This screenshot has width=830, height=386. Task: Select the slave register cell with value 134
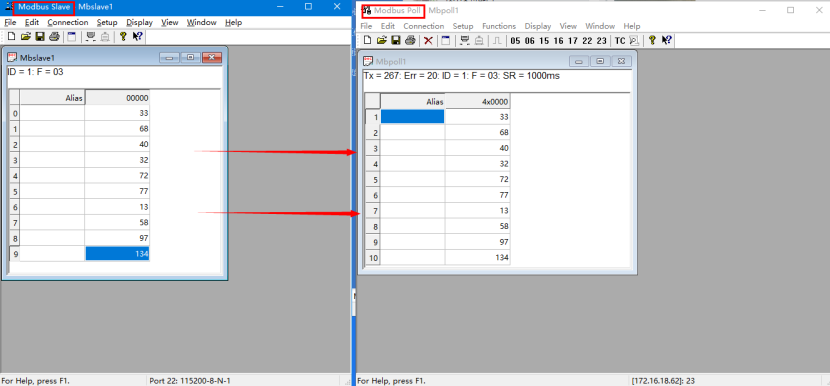tap(118, 254)
